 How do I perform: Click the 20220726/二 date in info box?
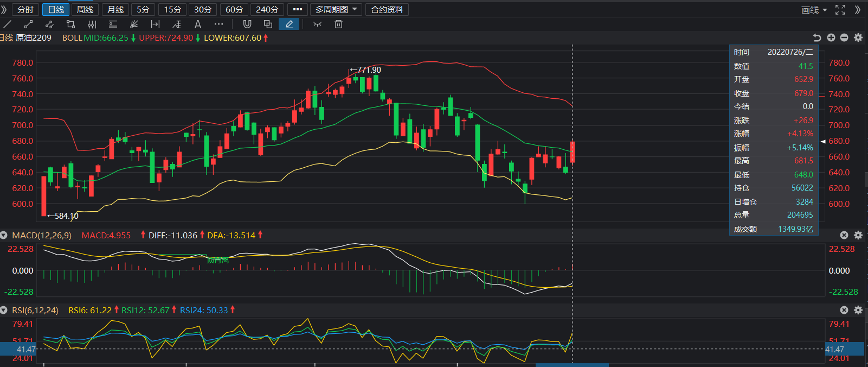pyautogui.click(x=790, y=52)
